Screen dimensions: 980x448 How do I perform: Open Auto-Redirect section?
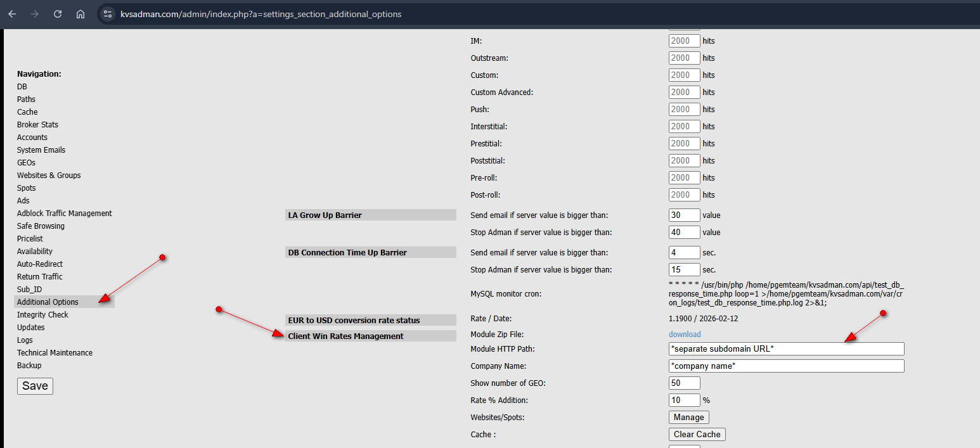tap(40, 264)
